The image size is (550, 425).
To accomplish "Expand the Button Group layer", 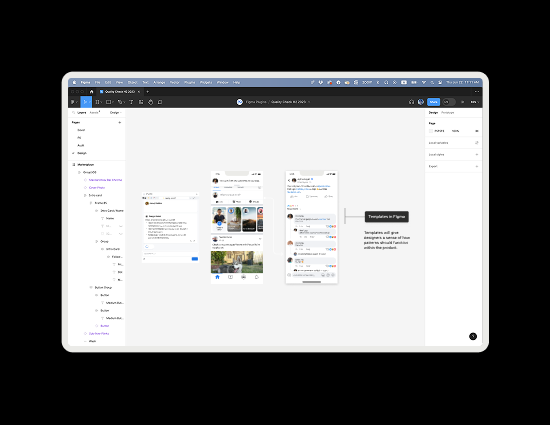I will pos(91,288).
